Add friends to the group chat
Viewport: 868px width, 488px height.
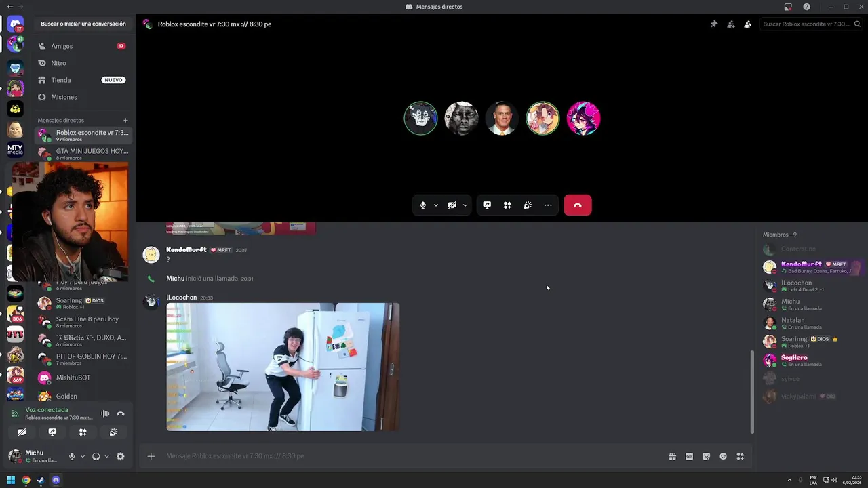[730, 24]
